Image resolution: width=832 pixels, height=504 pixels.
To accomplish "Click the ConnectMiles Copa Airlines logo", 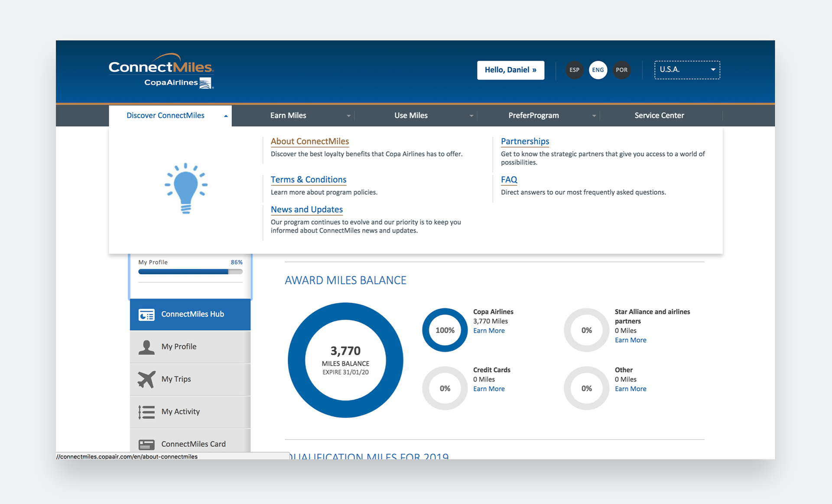I will point(161,71).
